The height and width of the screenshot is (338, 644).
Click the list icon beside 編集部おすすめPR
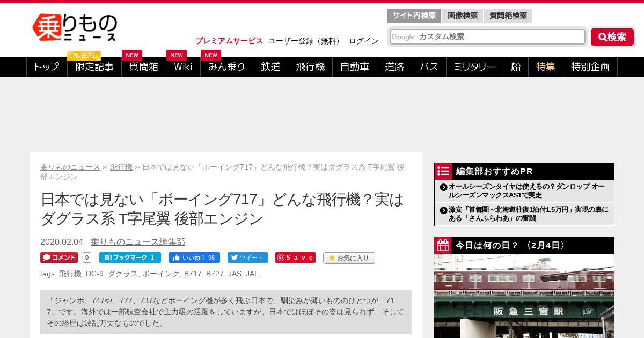click(x=443, y=171)
